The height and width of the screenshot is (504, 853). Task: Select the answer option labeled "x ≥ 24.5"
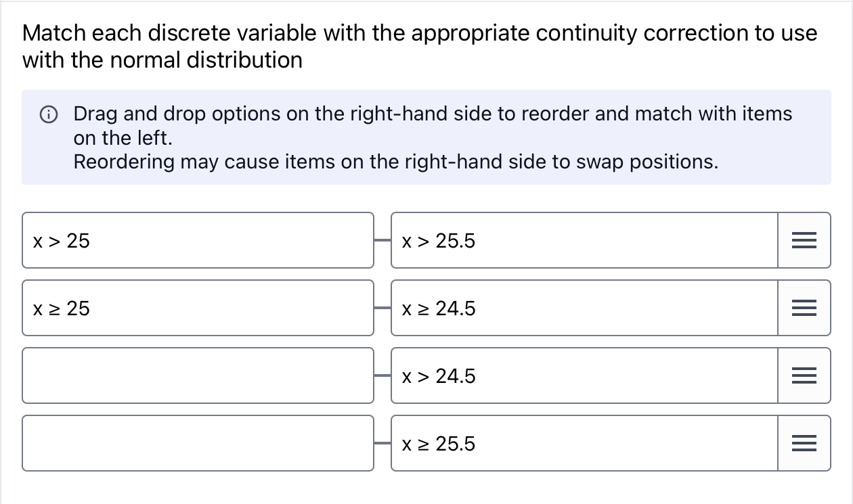pyautogui.click(x=582, y=308)
